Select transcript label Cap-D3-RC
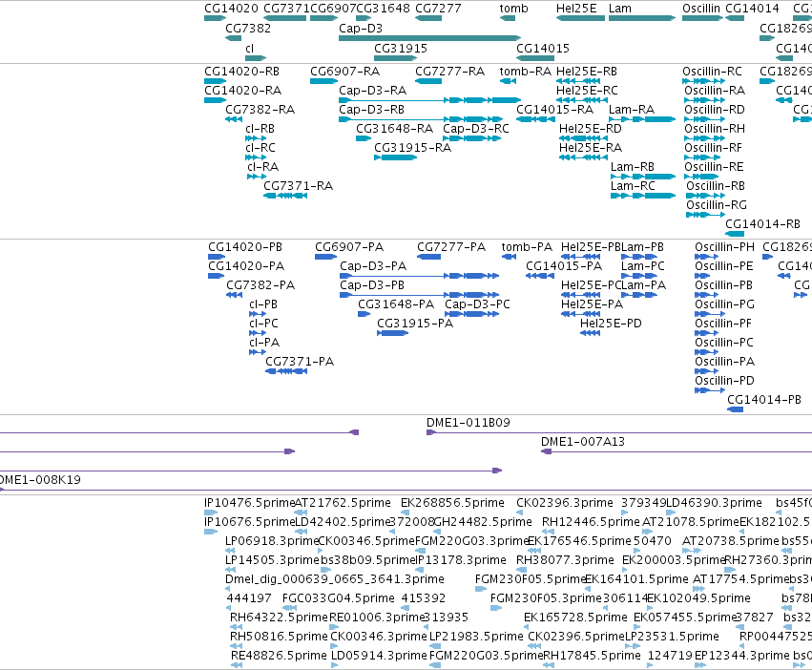The image size is (812, 670). (x=476, y=129)
